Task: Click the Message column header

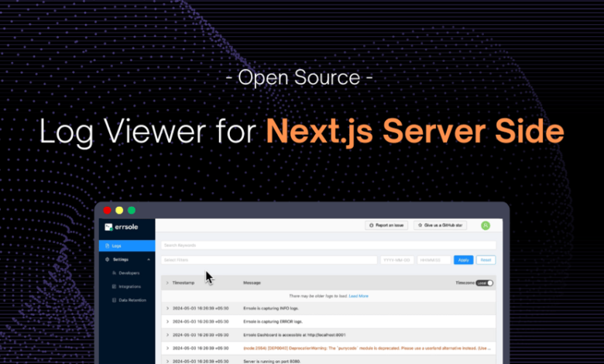Action: click(252, 283)
